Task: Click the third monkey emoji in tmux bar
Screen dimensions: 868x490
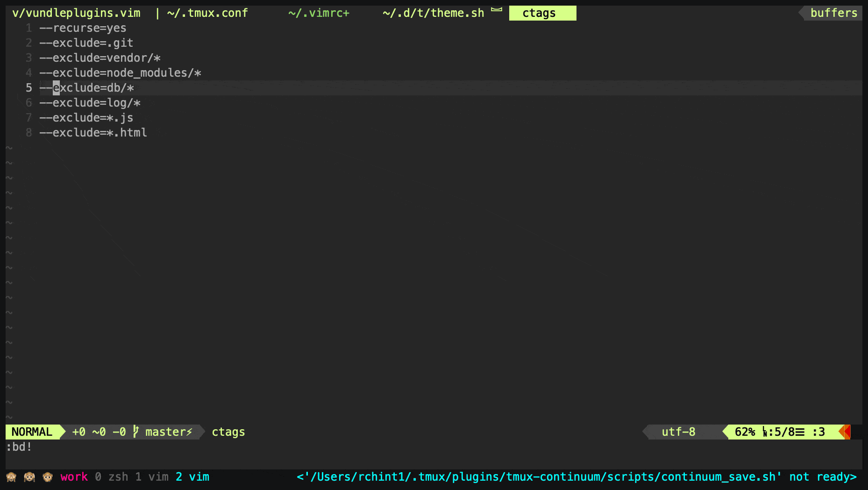Action: (x=48, y=477)
